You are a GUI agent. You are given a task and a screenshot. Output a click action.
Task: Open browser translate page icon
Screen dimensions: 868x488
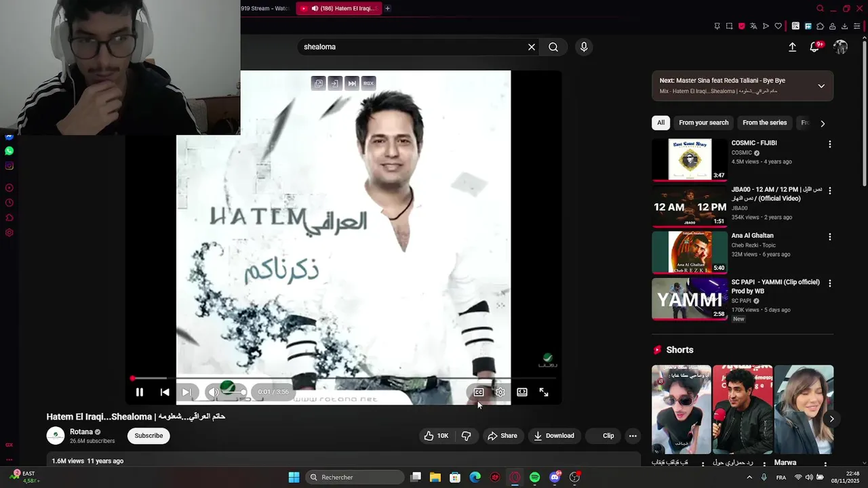click(753, 26)
